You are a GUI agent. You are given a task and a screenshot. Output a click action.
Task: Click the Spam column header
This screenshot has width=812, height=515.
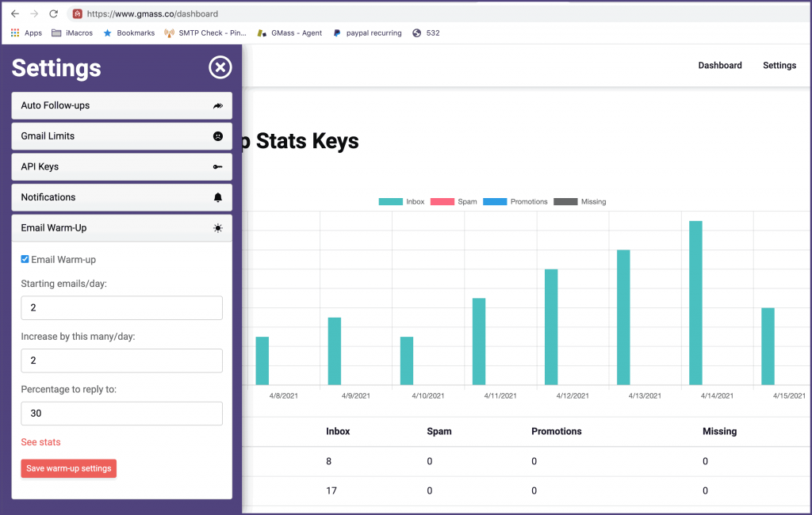(439, 431)
